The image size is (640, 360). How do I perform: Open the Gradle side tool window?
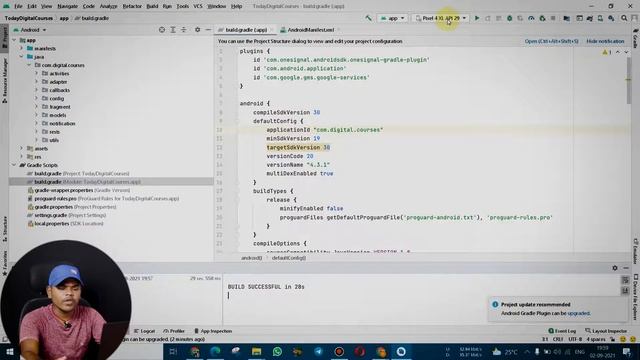636,38
